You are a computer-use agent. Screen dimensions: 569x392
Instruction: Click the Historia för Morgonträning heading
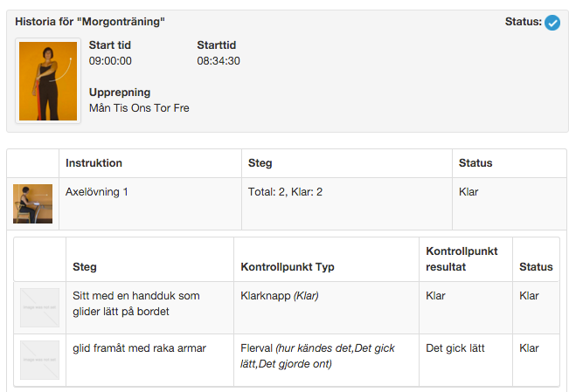(x=90, y=22)
